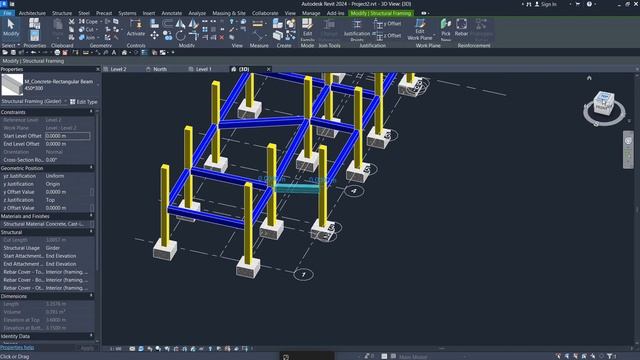Select the Modify arrow tool
The image size is (640, 360).
(x=11, y=28)
